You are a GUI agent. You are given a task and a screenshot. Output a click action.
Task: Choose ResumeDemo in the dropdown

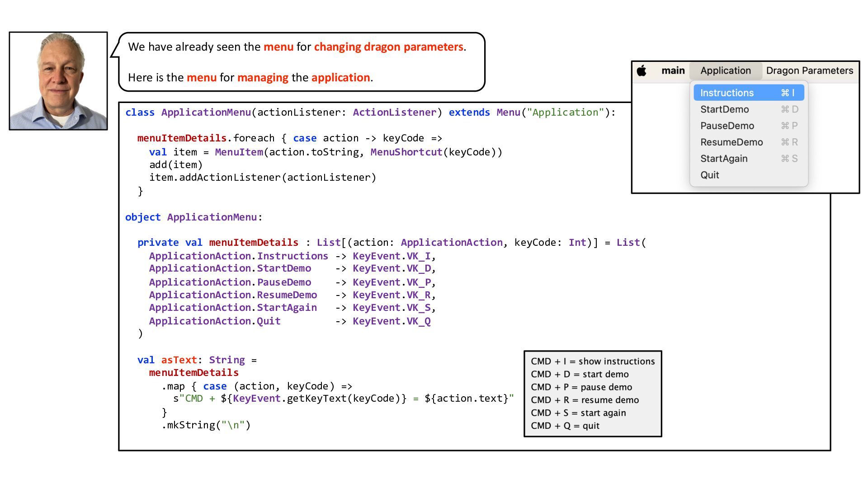[731, 142]
